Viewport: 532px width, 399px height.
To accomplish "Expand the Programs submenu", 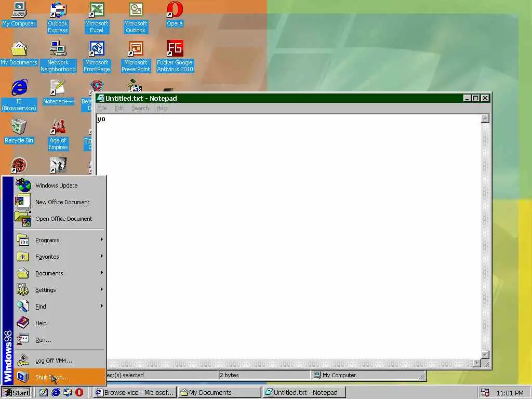I will (60, 240).
